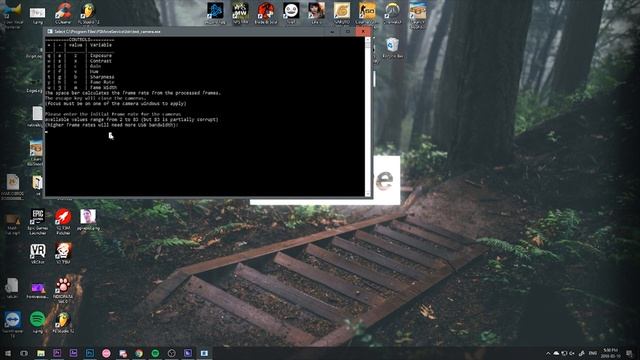Open the console window title bar icon menu

click(49, 31)
